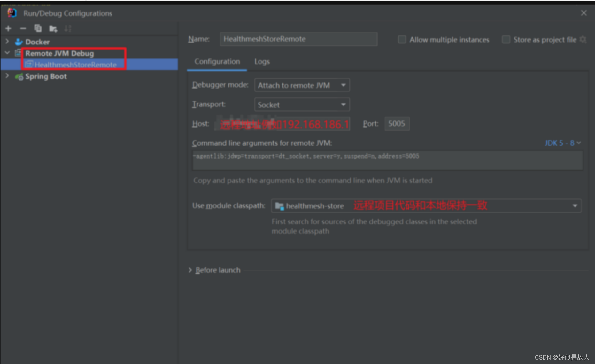Switch to the Logs tab
Screen dimensions: 595x364
click(x=262, y=61)
